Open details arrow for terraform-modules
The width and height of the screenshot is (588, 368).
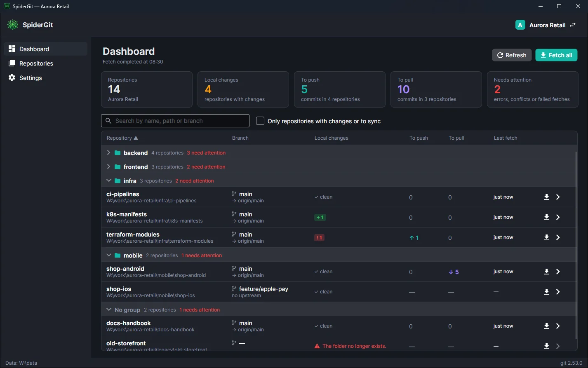(558, 237)
